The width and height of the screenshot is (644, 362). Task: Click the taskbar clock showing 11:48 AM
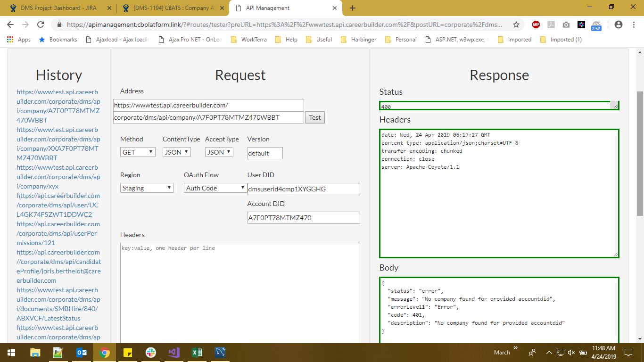603,352
